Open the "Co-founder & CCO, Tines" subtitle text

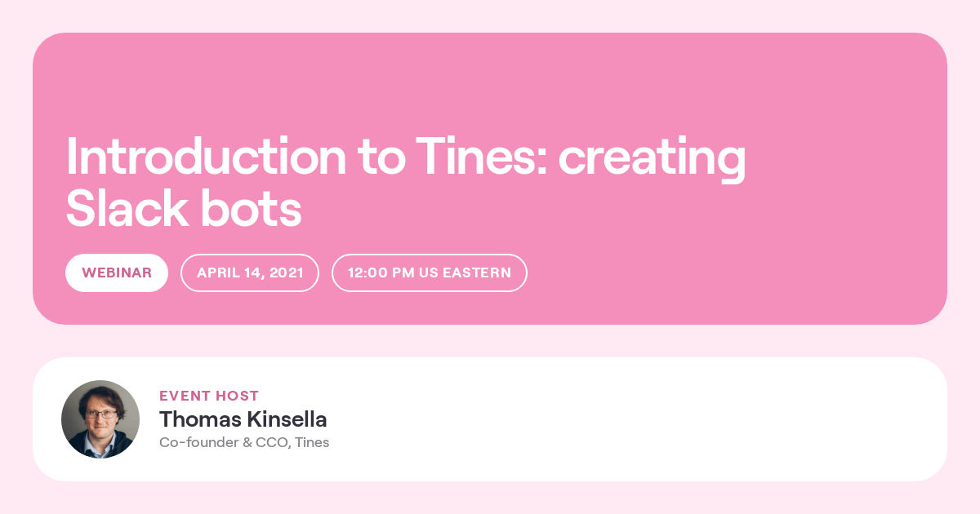244,442
